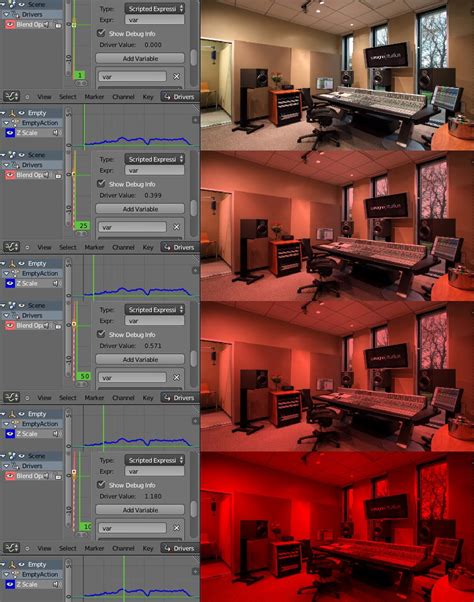
Task: Remove var variable in Driver Value 0.000 panel
Action: [177, 76]
